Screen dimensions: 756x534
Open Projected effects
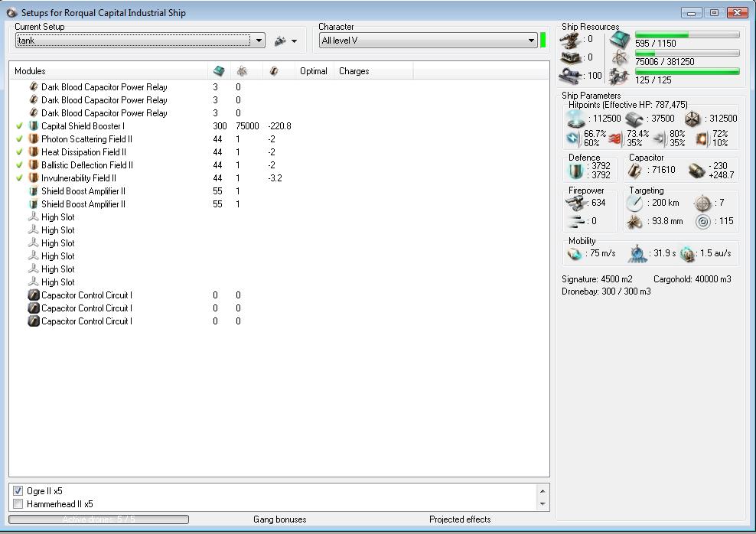click(x=460, y=519)
